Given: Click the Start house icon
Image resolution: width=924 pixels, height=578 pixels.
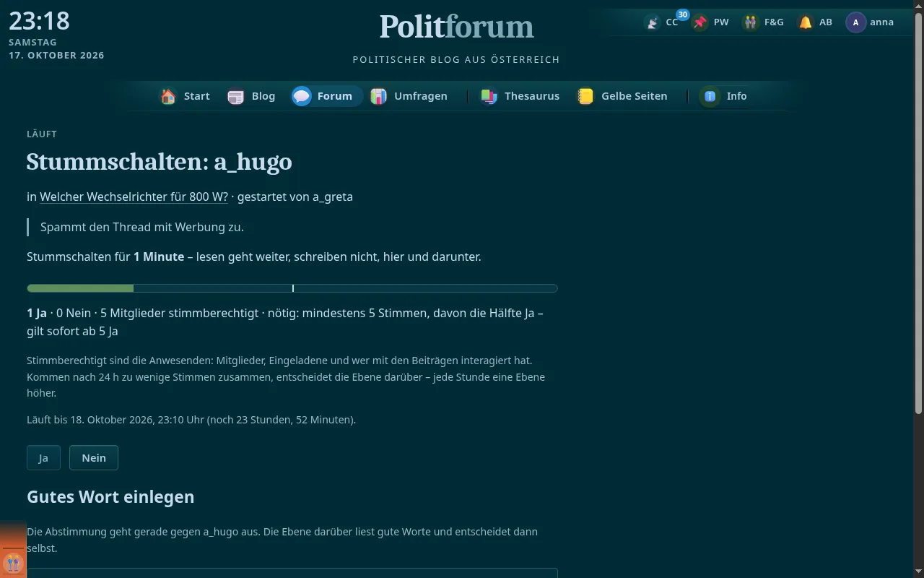Looking at the screenshot, I should click(168, 96).
